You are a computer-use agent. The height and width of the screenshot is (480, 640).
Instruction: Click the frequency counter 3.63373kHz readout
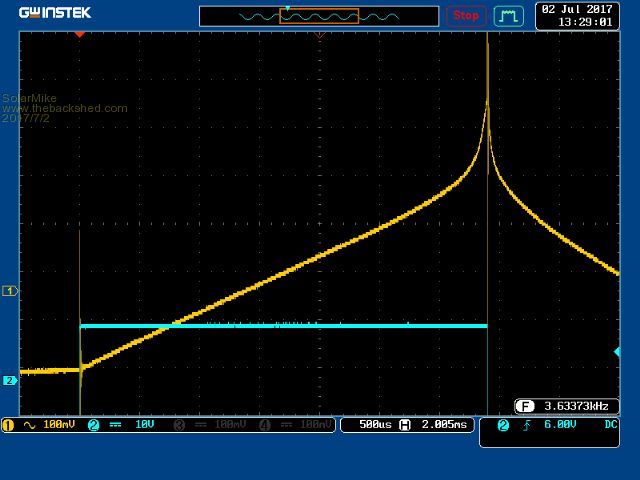pyautogui.click(x=565, y=406)
